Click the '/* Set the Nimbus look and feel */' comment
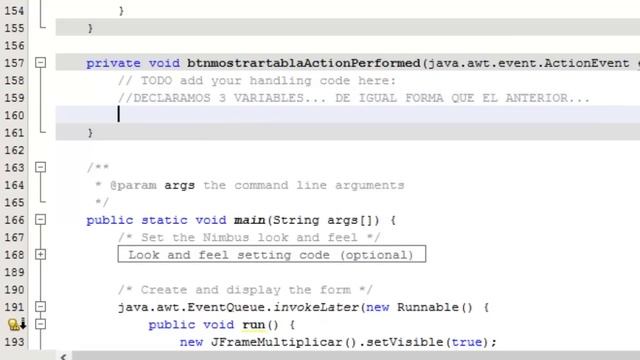The height and width of the screenshot is (360, 640). click(249, 238)
